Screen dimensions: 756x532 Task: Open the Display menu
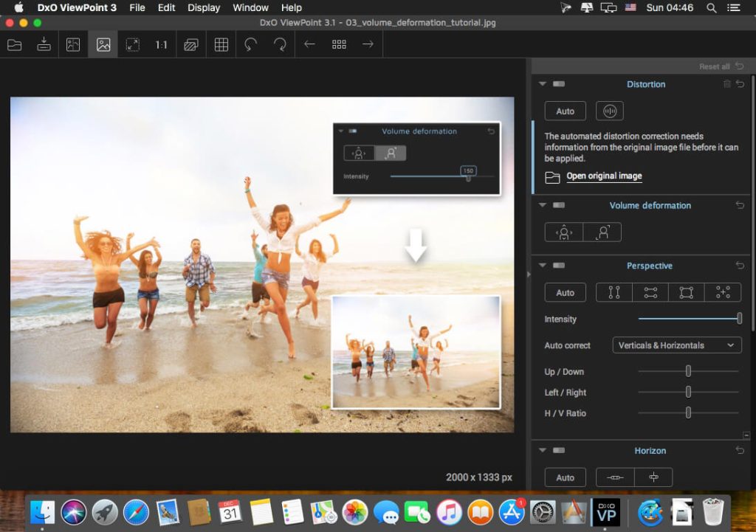coord(203,8)
